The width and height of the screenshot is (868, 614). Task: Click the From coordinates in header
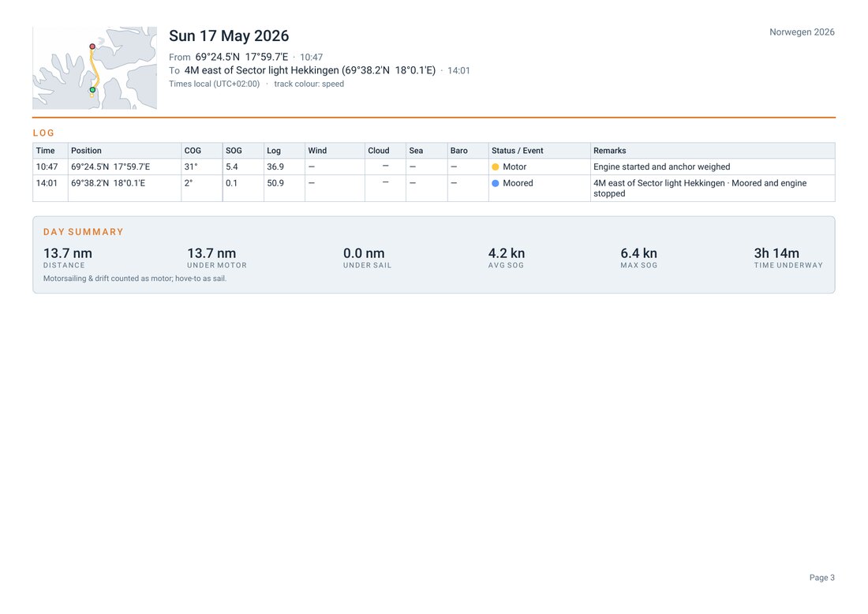pyautogui.click(x=241, y=57)
